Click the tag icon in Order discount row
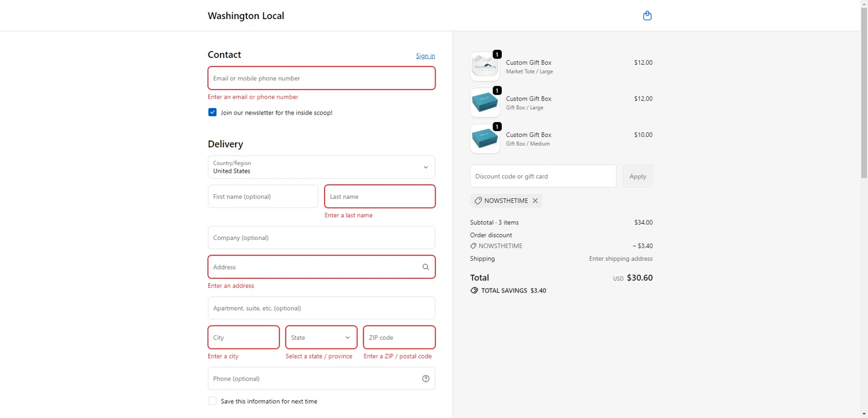The width and height of the screenshot is (868, 418). [474, 246]
